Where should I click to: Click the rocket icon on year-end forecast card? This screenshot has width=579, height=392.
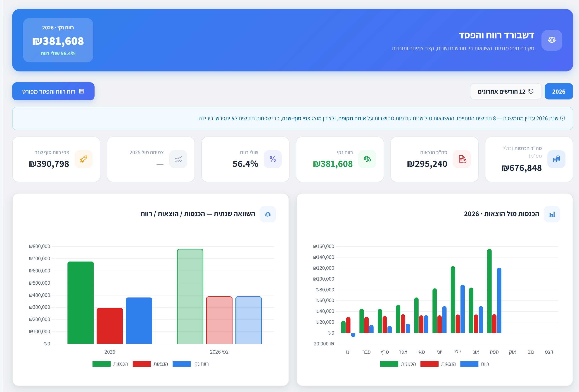(83, 159)
